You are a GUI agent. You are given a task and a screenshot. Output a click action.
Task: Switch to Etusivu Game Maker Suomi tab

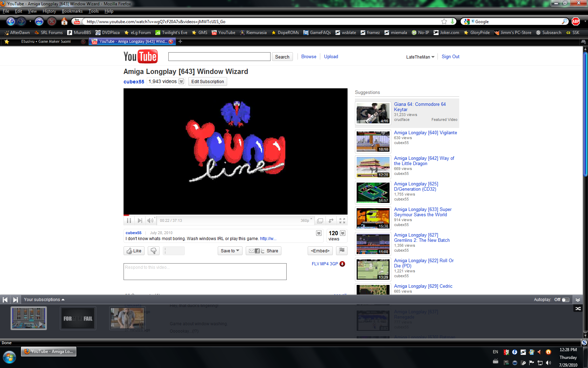click(x=46, y=41)
